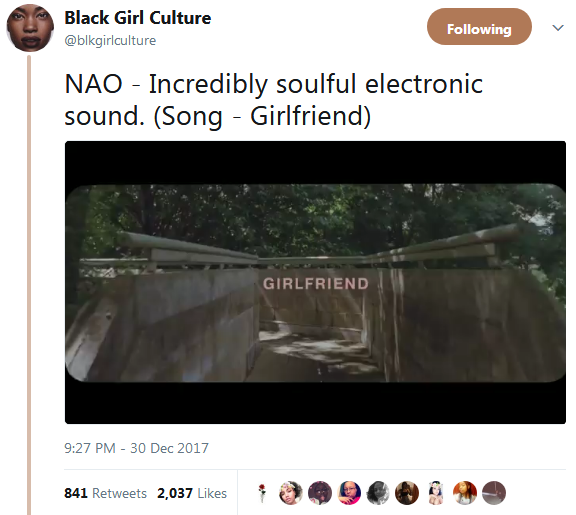Viewport: 576px width, 515px height.
Task: View the 2,037 Likes list
Action: click(x=192, y=493)
